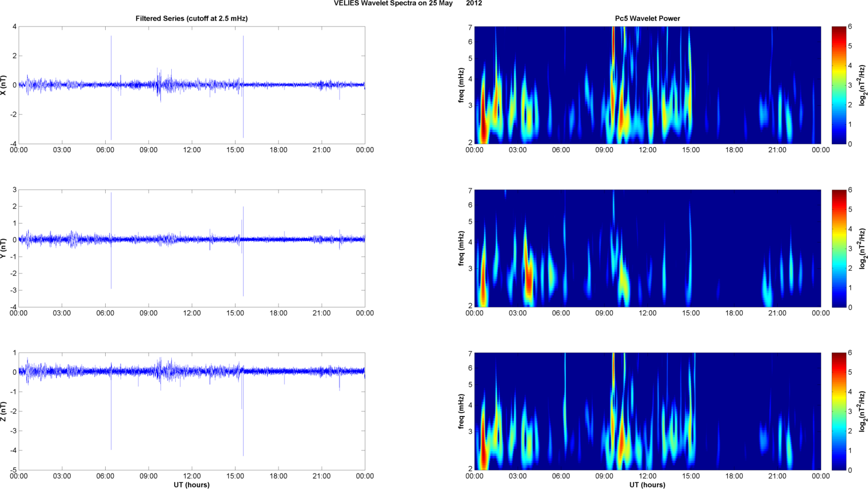This screenshot has height=489, width=868.
Task: Click the 09:00 tick under the Z filtered series
Action: point(148,476)
